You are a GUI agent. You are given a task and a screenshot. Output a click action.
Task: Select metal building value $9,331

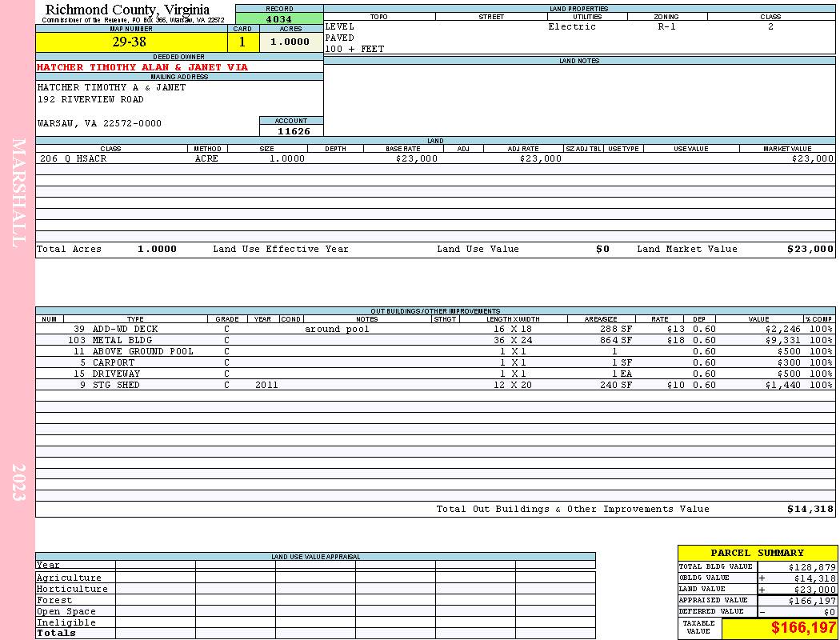pos(782,340)
